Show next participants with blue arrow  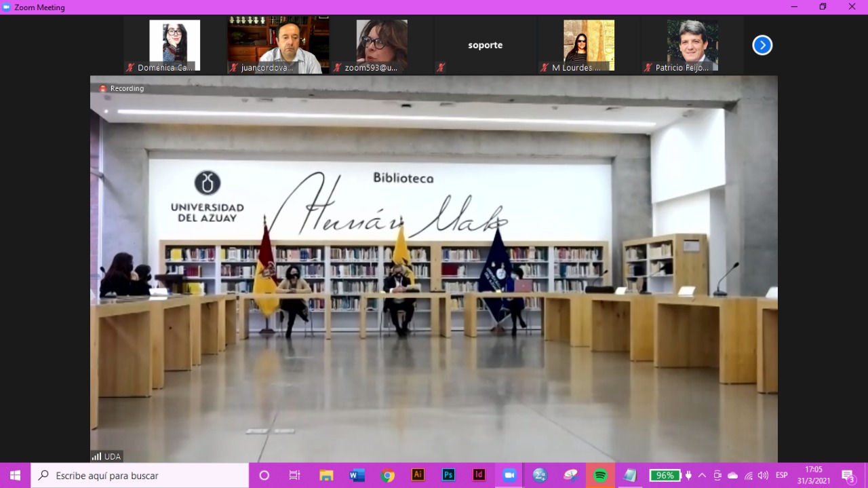point(762,45)
